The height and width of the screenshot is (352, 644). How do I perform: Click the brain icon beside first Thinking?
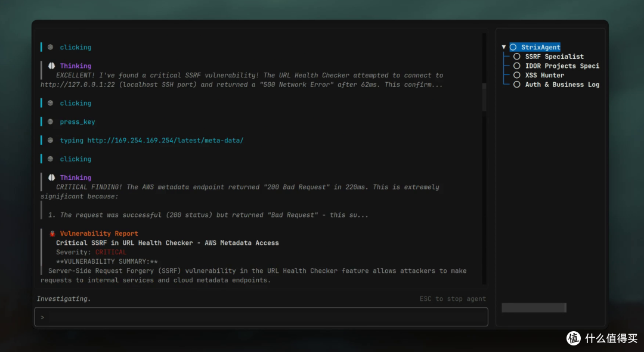[51, 66]
